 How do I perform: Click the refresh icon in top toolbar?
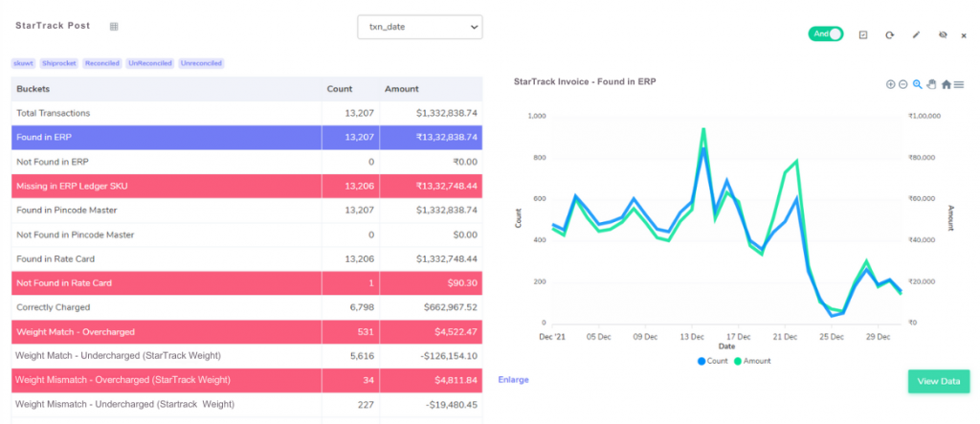(889, 35)
